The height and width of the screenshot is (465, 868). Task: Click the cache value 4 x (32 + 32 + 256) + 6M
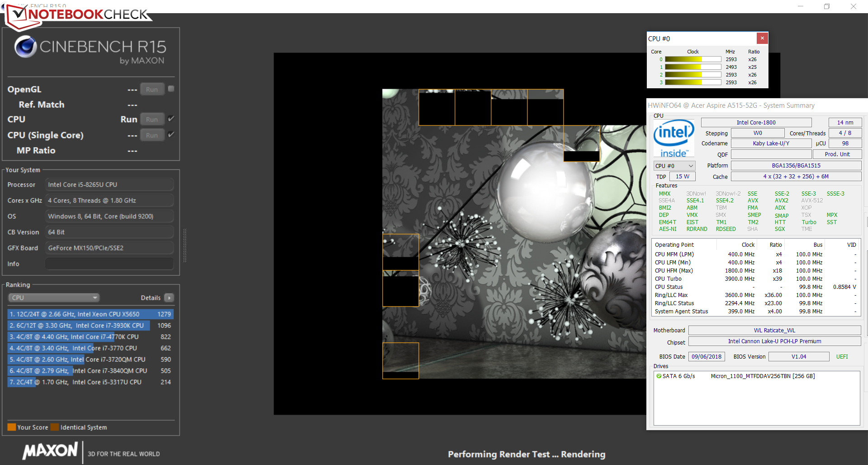click(796, 177)
